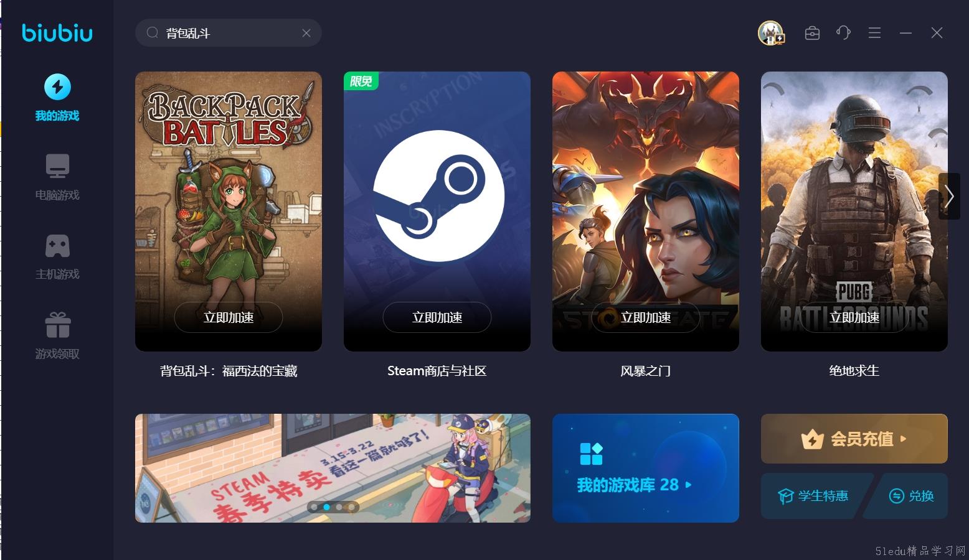Select second dot on banner carousel

pos(327,507)
